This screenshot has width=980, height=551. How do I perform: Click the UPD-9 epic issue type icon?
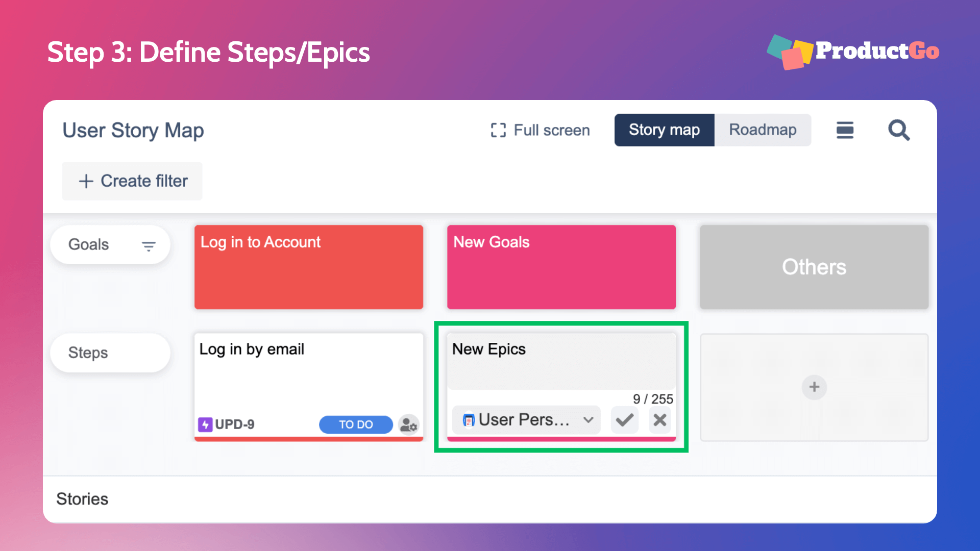[x=205, y=424]
